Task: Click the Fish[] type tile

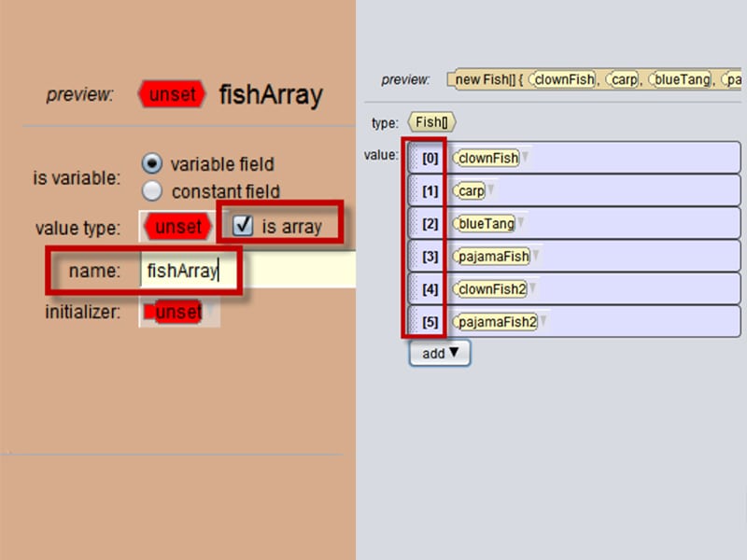Action: pyautogui.click(x=431, y=122)
